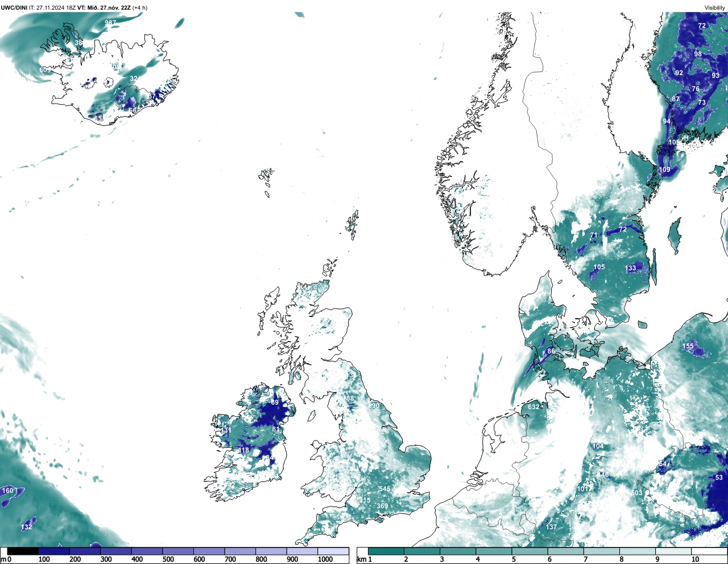Image resolution: width=728 pixels, height=564 pixels.
Task: Select the 4–5 km legend swatch
Action: 494,551
